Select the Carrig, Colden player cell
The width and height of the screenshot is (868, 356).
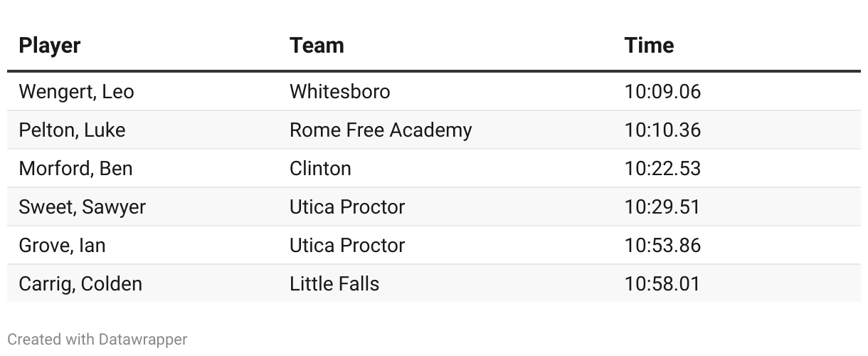tap(80, 284)
